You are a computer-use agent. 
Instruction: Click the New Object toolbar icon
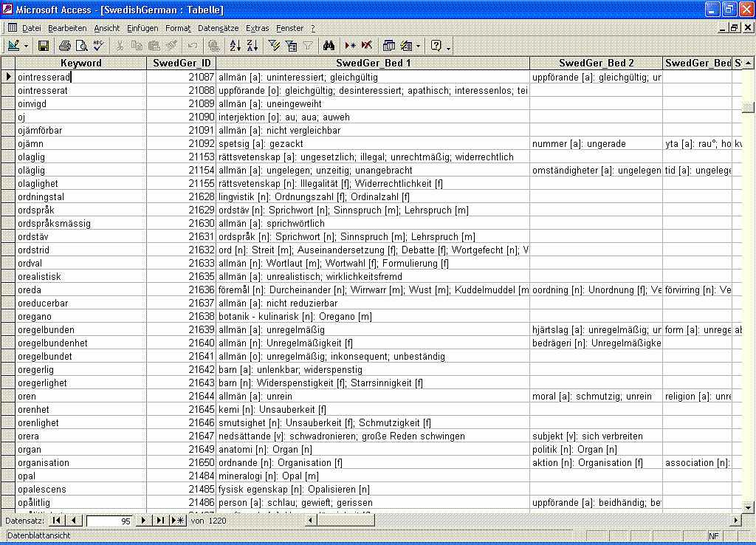(x=407, y=46)
